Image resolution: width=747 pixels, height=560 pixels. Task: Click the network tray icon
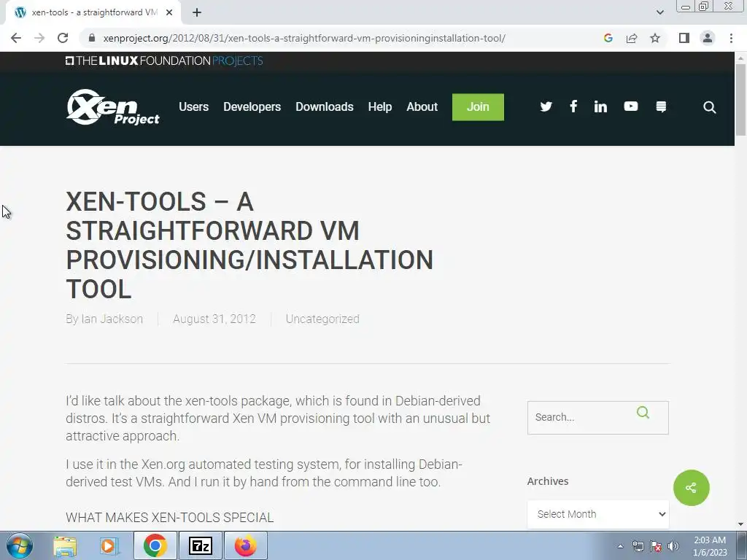[638, 546]
